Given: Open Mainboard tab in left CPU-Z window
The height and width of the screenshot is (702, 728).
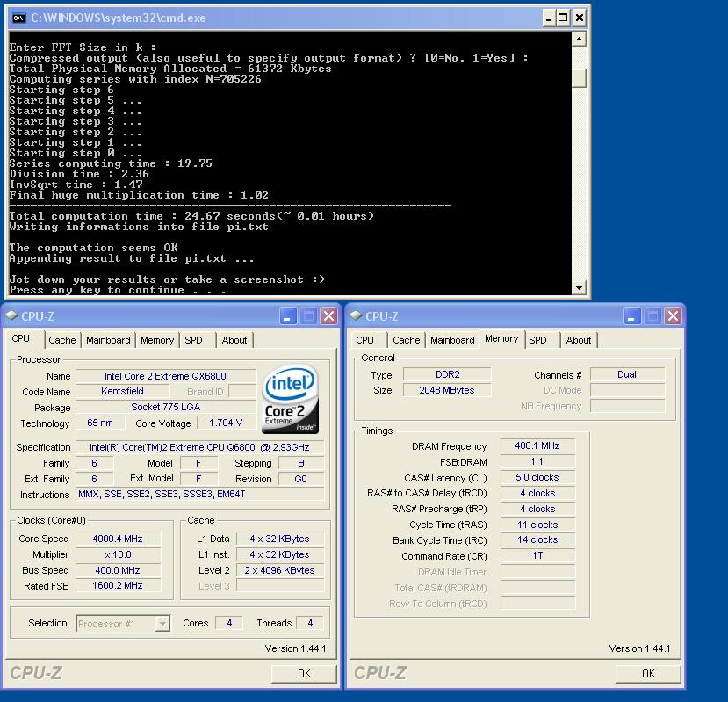Looking at the screenshot, I should (108, 340).
